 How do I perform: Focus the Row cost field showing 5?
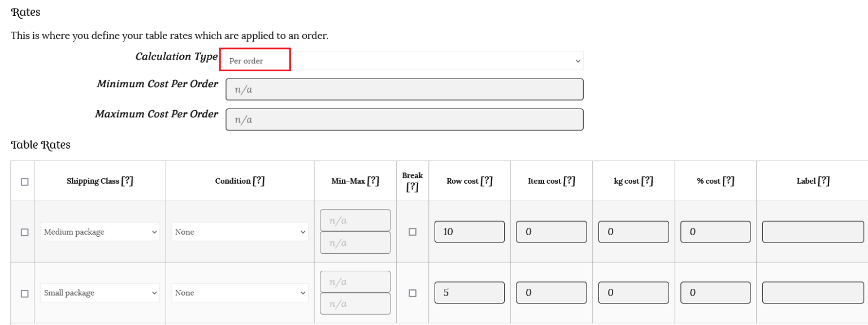(469, 293)
